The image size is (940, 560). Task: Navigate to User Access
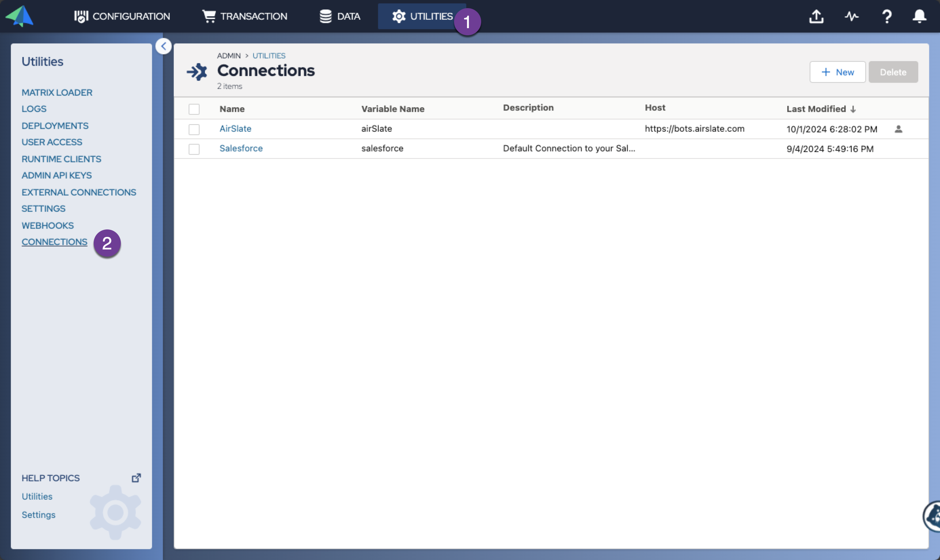coord(52,142)
